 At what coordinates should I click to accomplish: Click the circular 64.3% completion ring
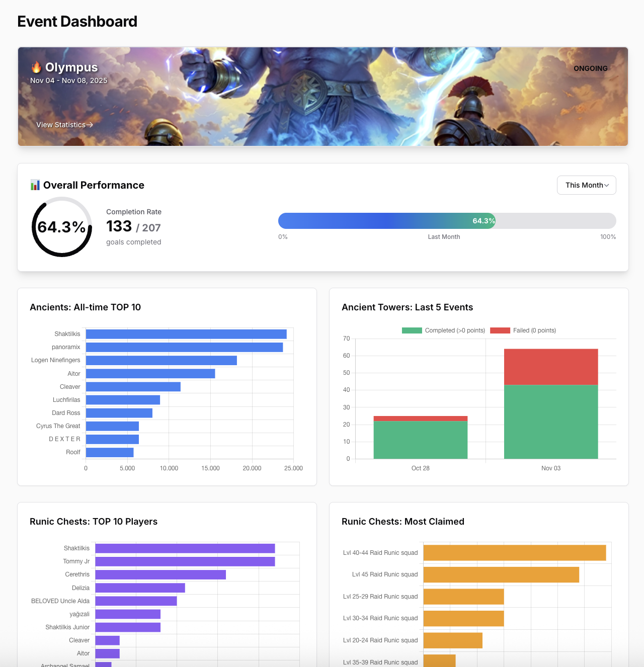(61, 226)
